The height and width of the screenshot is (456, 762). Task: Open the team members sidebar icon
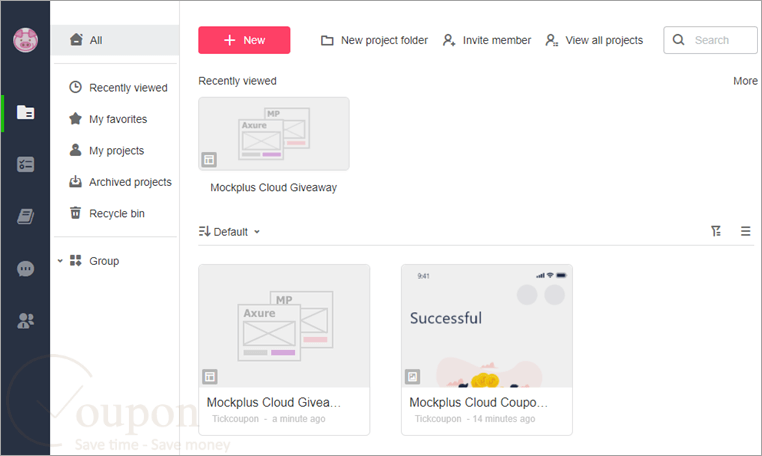click(x=25, y=321)
